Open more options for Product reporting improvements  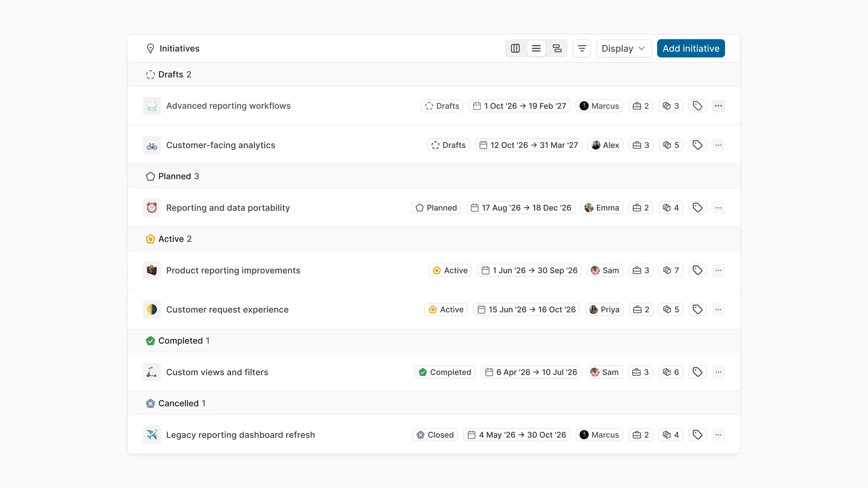pos(718,270)
